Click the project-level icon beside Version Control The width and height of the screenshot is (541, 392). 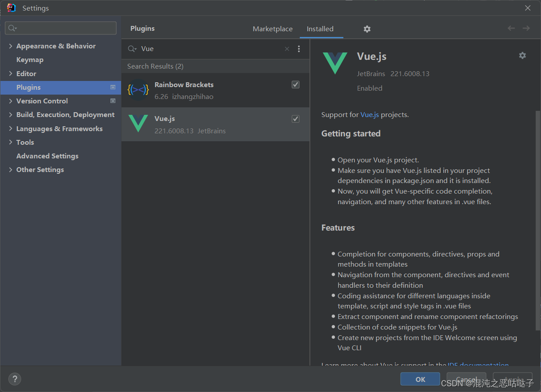(x=113, y=101)
